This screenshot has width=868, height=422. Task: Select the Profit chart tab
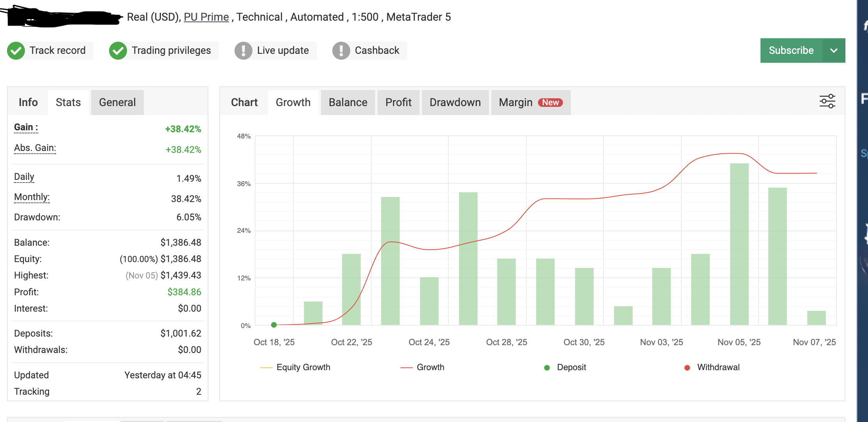point(398,103)
